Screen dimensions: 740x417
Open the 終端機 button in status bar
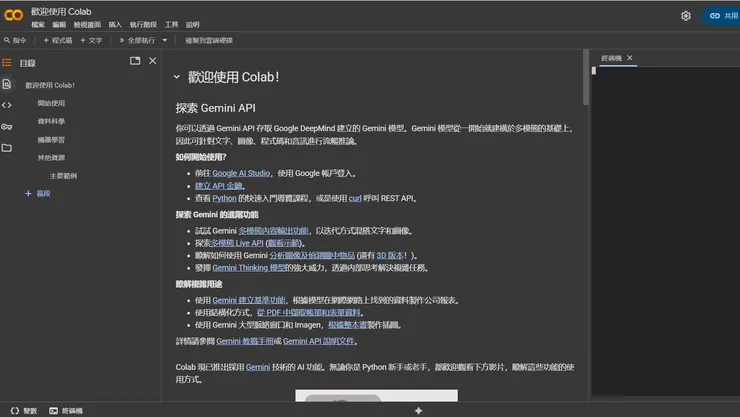click(x=66, y=411)
